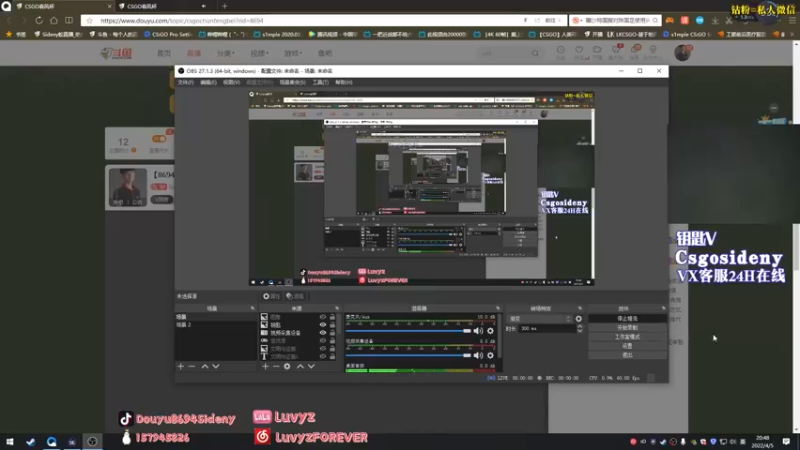Screen dimensions: 800x450
Task: Toggle lock on topmost source row
Action: tap(332, 317)
